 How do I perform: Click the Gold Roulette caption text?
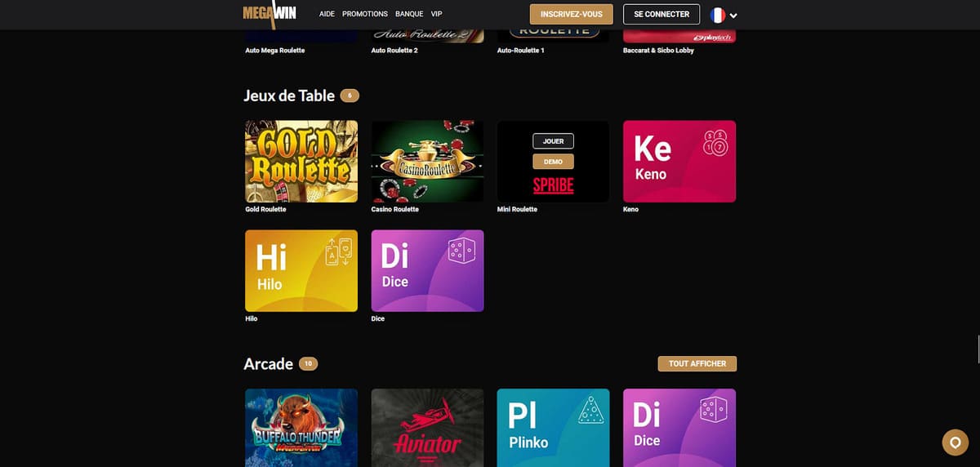(x=264, y=209)
